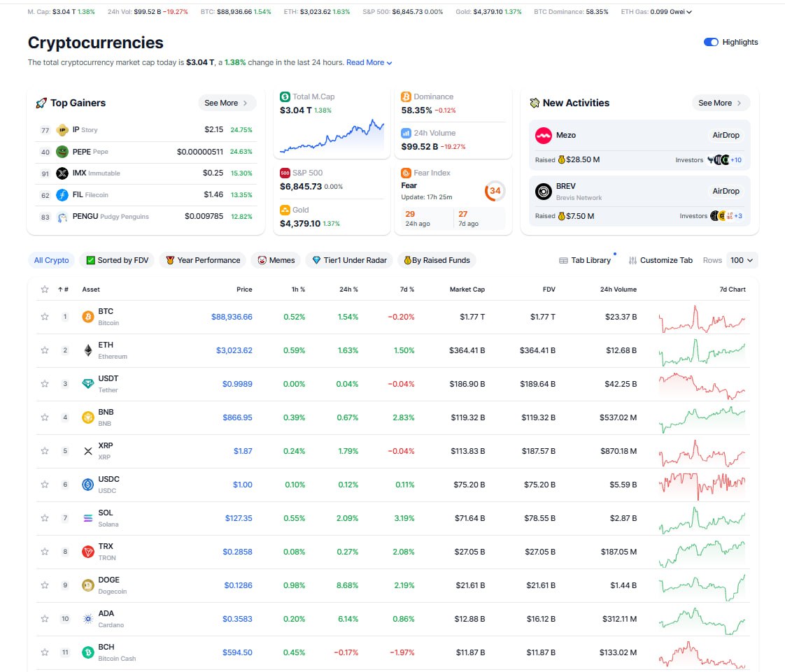The height and width of the screenshot is (672, 785).
Task: Click the Total M.Cap green icon
Action: 285,96
